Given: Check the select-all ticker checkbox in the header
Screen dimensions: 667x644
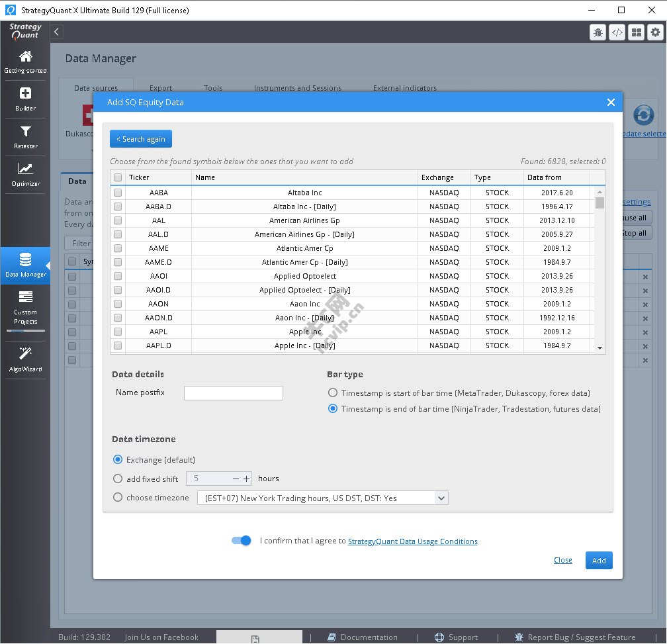Looking at the screenshot, I should coord(118,177).
